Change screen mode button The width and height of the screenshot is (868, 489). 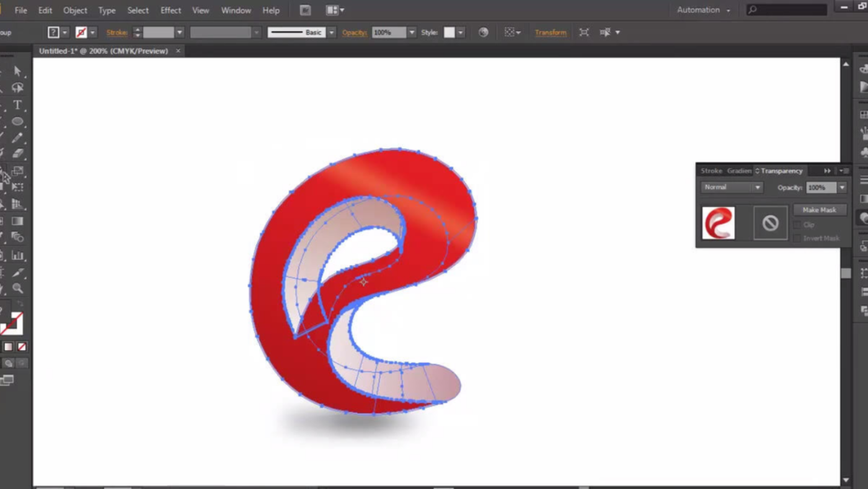pos(7,380)
